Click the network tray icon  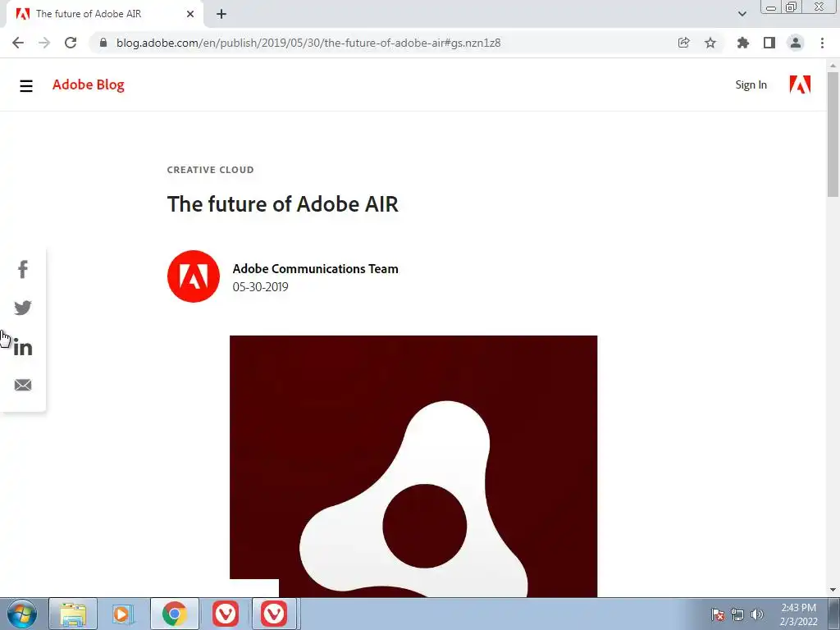[x=737, y=614]
